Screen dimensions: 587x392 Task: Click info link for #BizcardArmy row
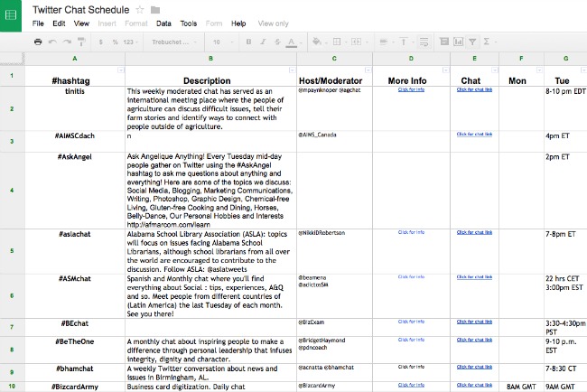[411, 385]
